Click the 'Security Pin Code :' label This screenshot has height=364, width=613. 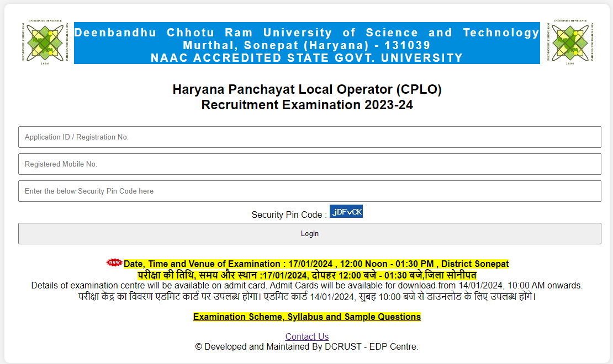pyautogui.click(x=289, y=215)
